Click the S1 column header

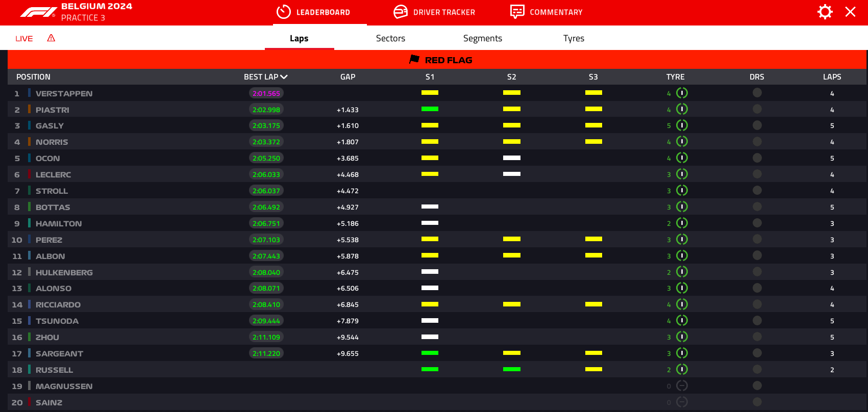click(x=430, y=77)
